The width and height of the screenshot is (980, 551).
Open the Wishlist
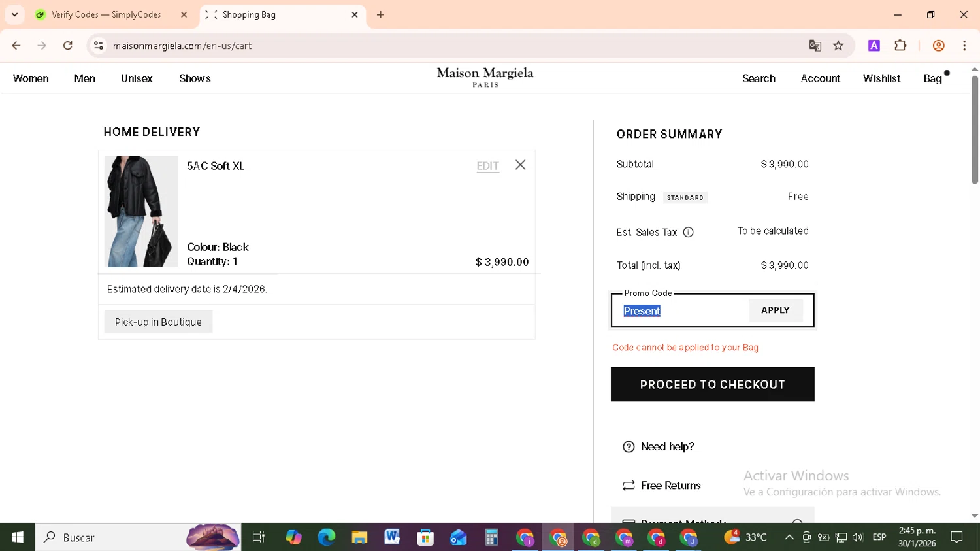pos(881,78)
